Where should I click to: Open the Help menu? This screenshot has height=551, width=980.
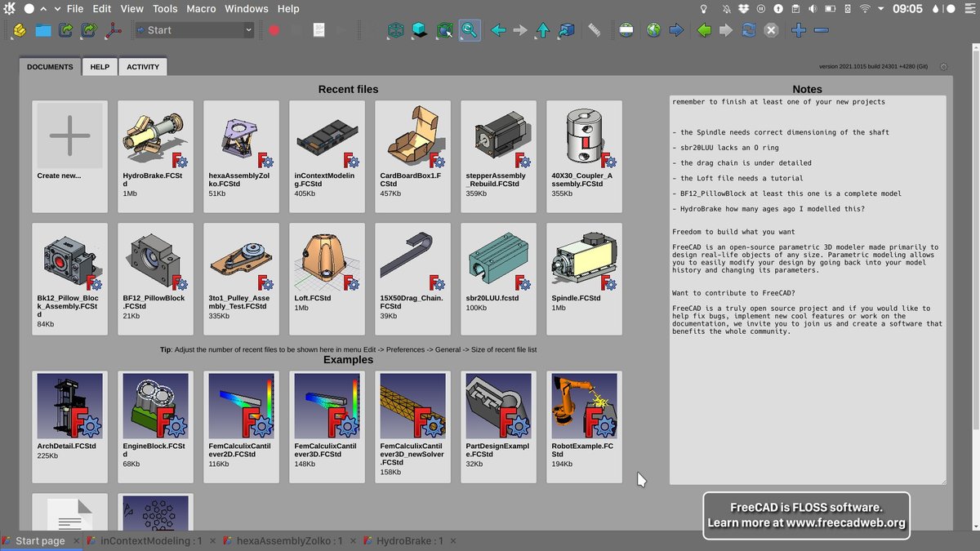(x=288, y=8)
